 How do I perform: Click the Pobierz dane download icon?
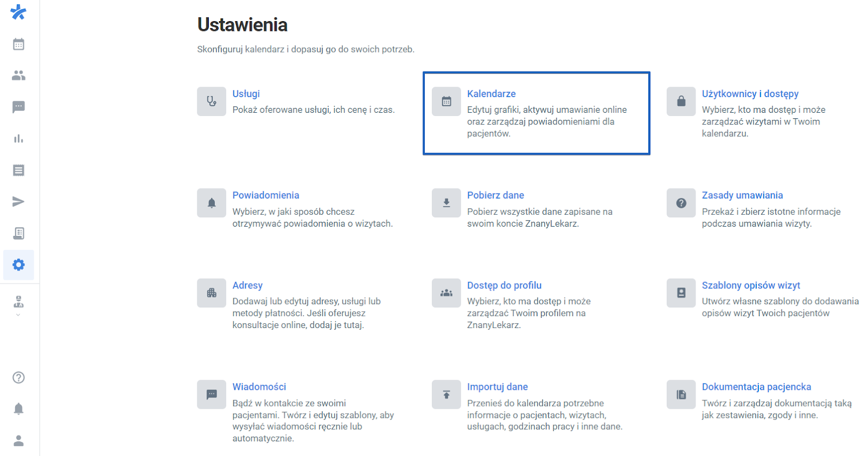point(446,203)
